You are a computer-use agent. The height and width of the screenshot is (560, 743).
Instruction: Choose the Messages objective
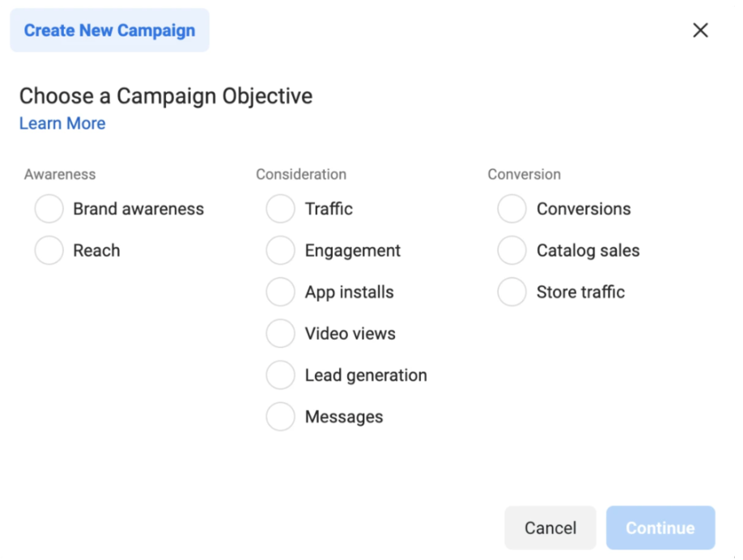click(x=281, y=417)
